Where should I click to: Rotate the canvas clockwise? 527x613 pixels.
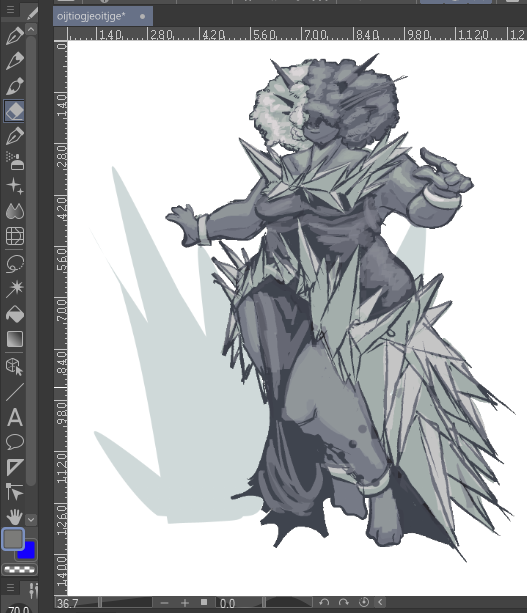(x=344, y=602)
